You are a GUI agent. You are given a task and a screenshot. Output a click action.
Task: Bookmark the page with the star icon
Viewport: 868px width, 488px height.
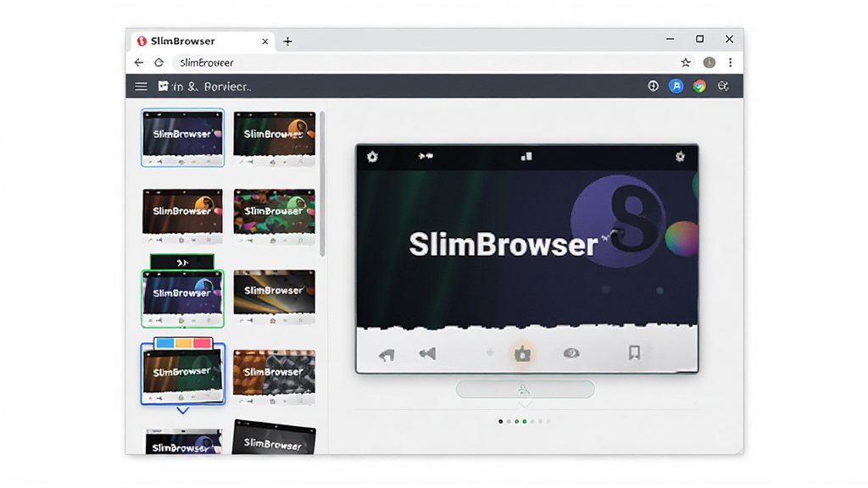point(686,63)
